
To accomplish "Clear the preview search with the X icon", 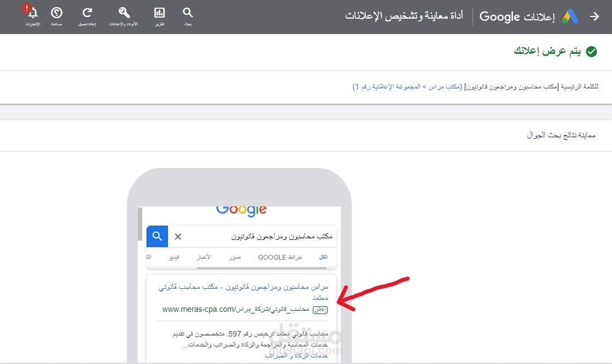I will 178,236.
